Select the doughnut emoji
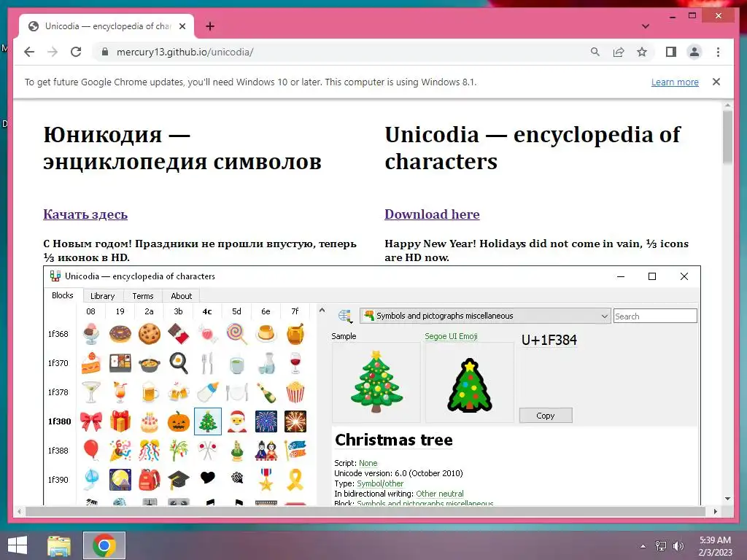 click(120, 334)
